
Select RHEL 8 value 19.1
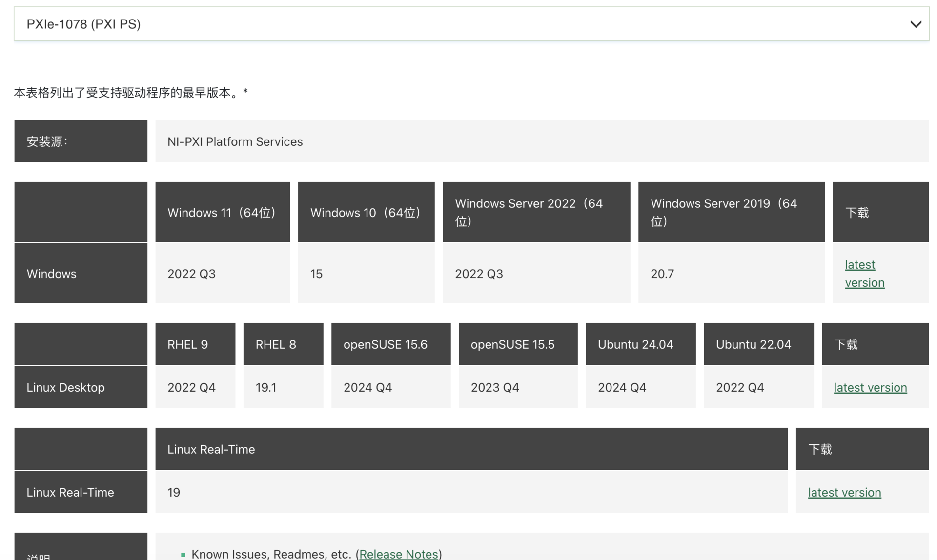[x=266, y=387]
